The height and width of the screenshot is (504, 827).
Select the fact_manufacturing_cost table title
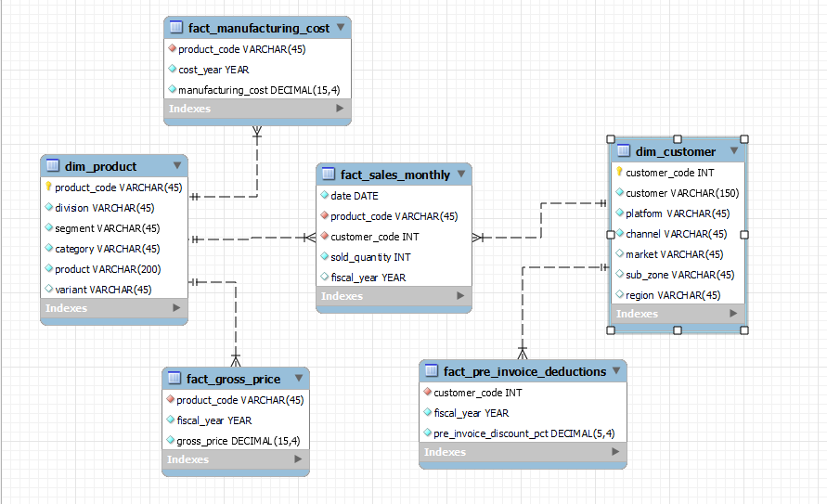click(x=259, y=28)
